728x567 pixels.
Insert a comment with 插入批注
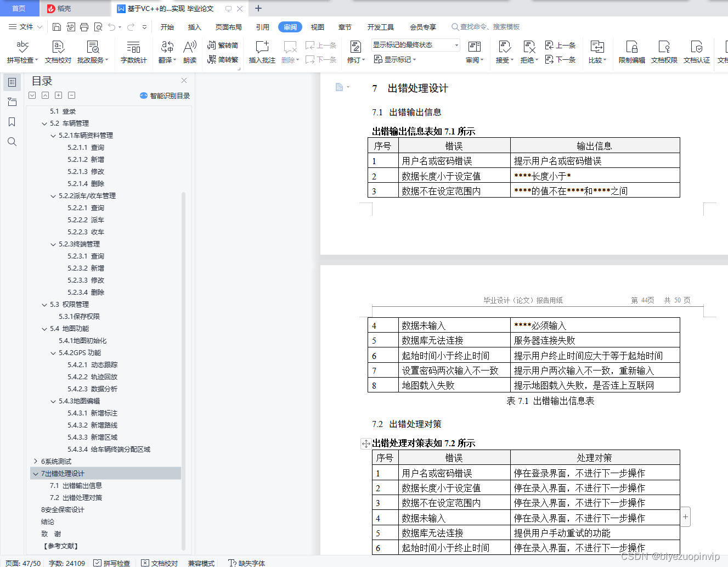click(x=262, y=52)
